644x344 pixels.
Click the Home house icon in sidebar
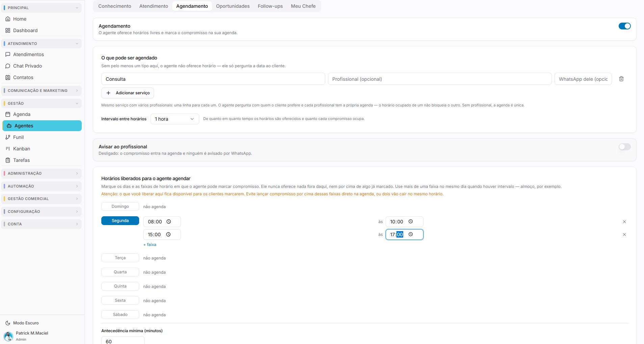coord(8,19)
